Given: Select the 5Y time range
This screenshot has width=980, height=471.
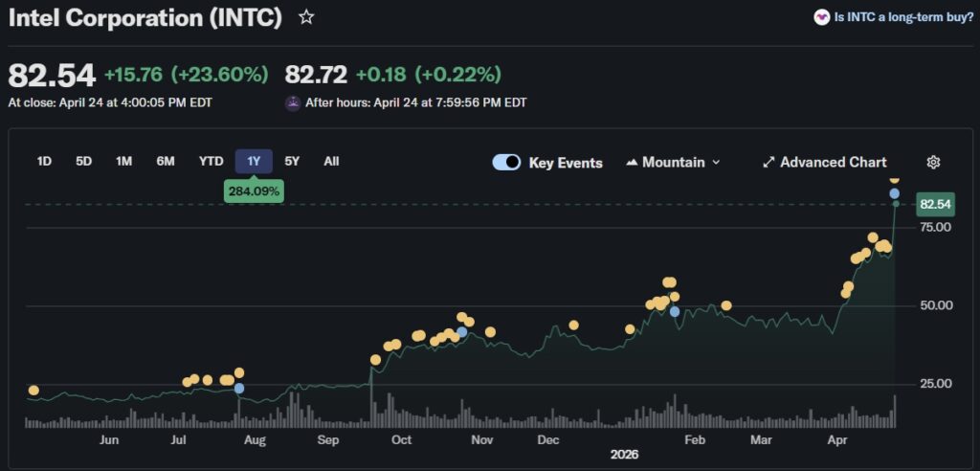Looking at the screenshot, I should [x=292, y=162].
